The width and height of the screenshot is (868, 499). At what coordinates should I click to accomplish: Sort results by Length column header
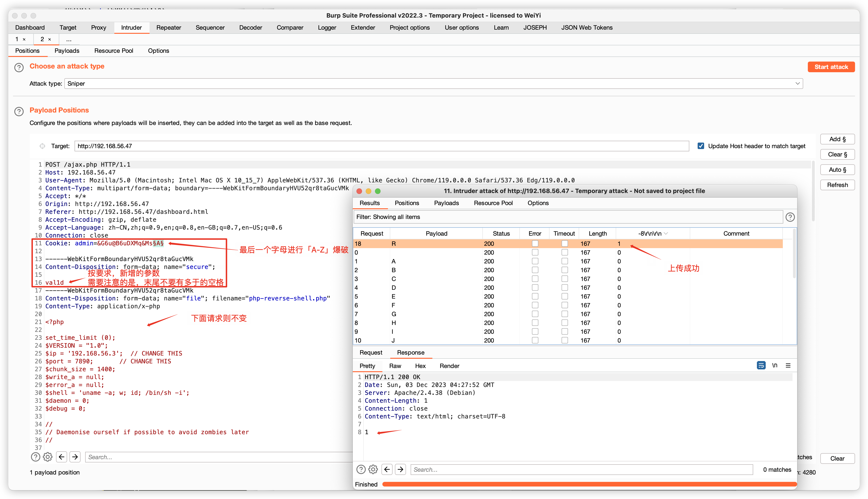click(x=597, y=233)
